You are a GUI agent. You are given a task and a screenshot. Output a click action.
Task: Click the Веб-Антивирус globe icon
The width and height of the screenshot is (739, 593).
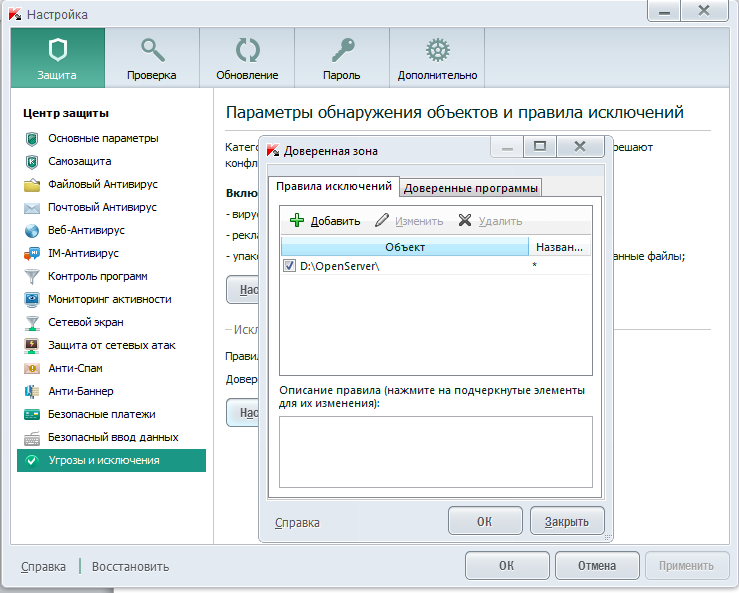[x=32, y=231]
